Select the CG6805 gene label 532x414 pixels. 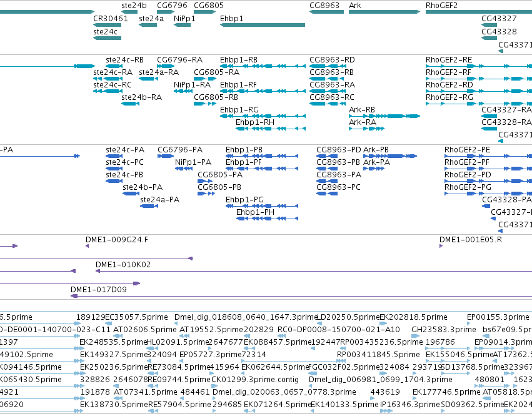209,6
